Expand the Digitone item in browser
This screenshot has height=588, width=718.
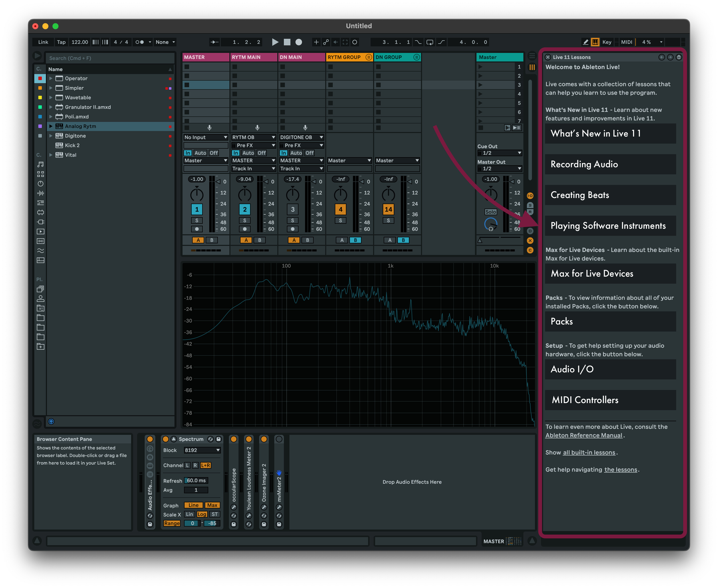coord(51,136)
